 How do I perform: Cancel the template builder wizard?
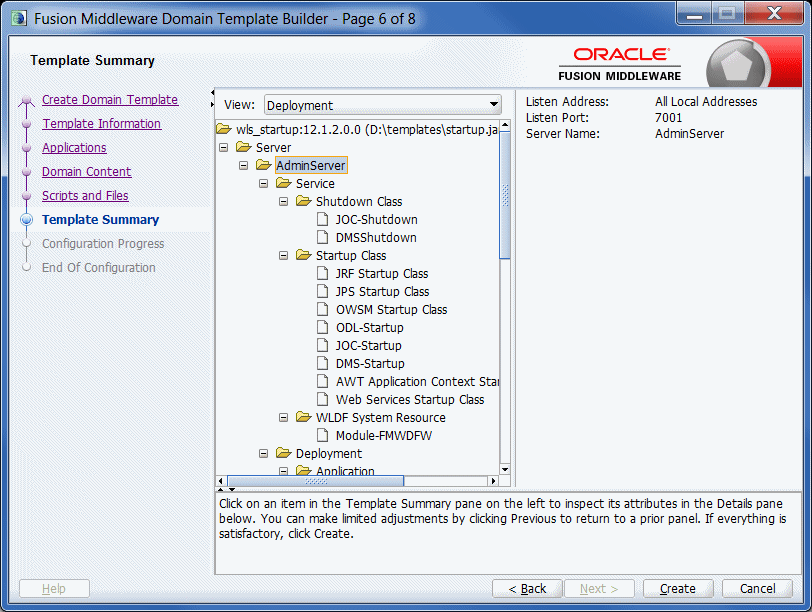click(x=757, y=589)
